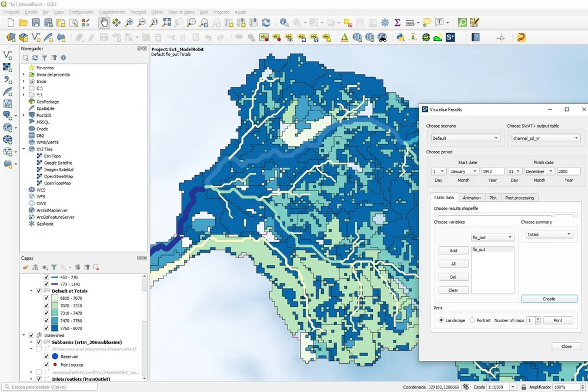Click the 7310 - 7470 teal swatch
The image size is (588, 392).
click(x=55, y=313)
